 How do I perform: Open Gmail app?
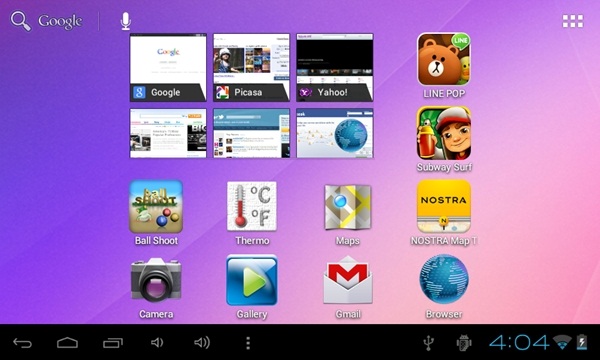(348, 280)
